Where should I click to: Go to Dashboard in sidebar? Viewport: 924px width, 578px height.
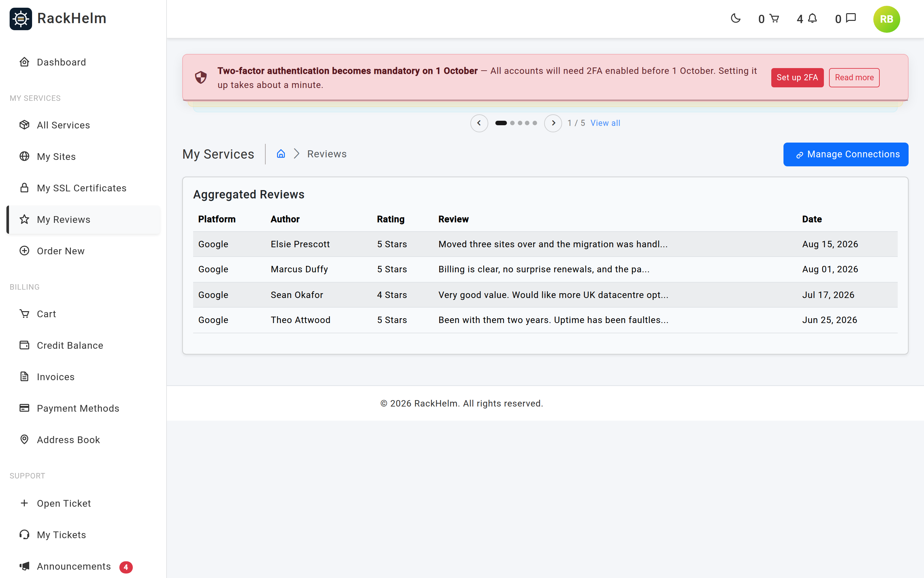click(83, 62)
